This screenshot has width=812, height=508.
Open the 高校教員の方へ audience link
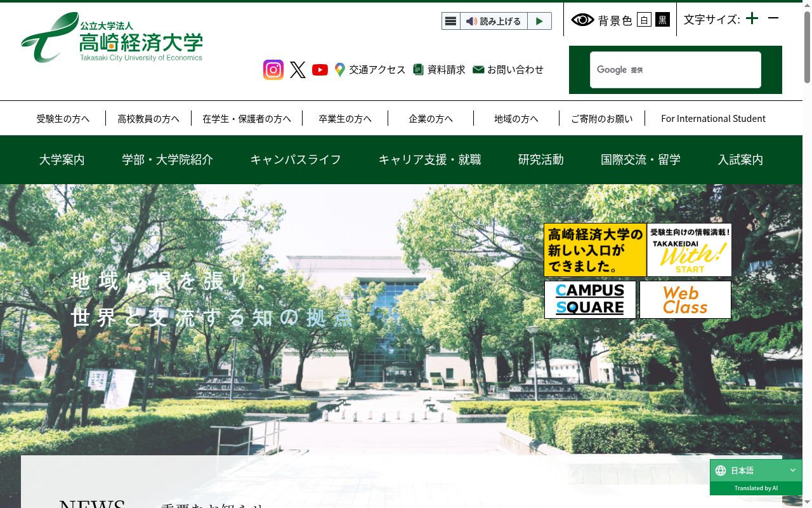click(x=148, y=119)
